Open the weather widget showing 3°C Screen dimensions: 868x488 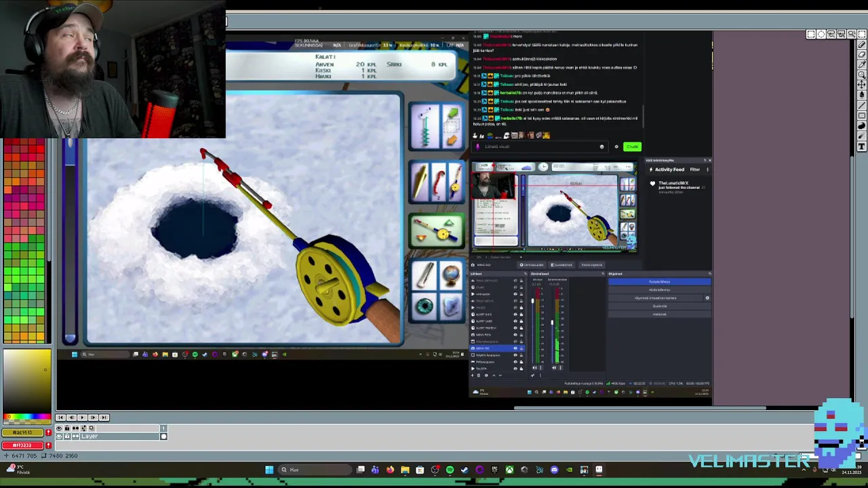(x=17, y=469)
